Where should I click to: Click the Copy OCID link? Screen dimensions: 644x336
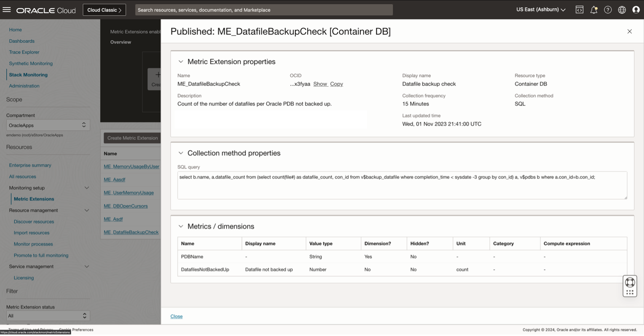tap(336, 84)
